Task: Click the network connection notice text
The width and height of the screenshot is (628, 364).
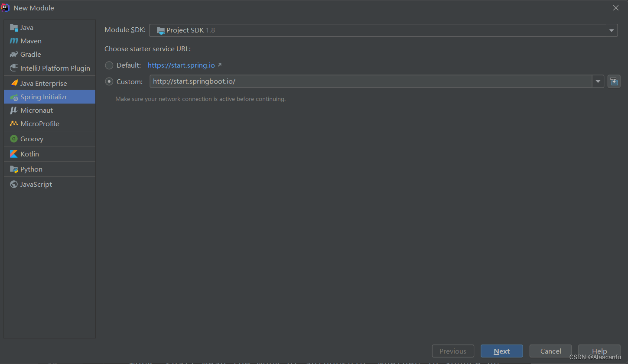Action: coord(201,99)
